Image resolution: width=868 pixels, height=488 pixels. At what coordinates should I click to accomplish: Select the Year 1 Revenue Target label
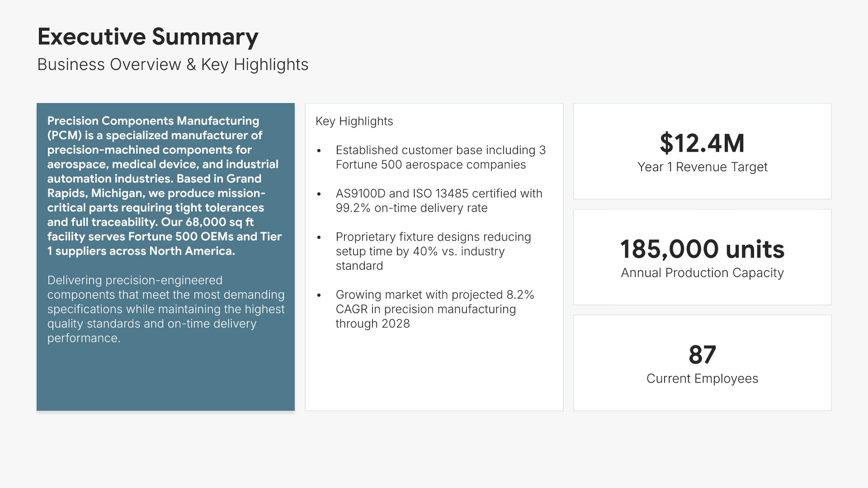(x=702, y=167)
